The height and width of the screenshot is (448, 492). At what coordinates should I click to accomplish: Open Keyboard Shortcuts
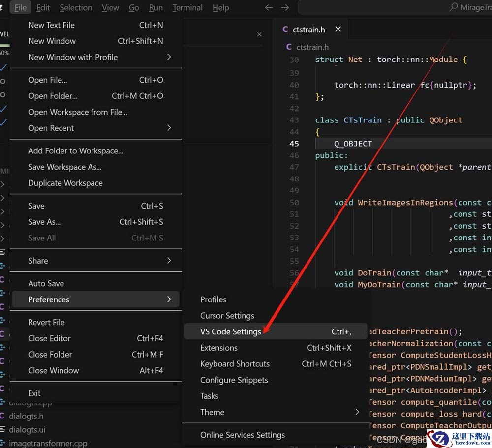[276, 364]
